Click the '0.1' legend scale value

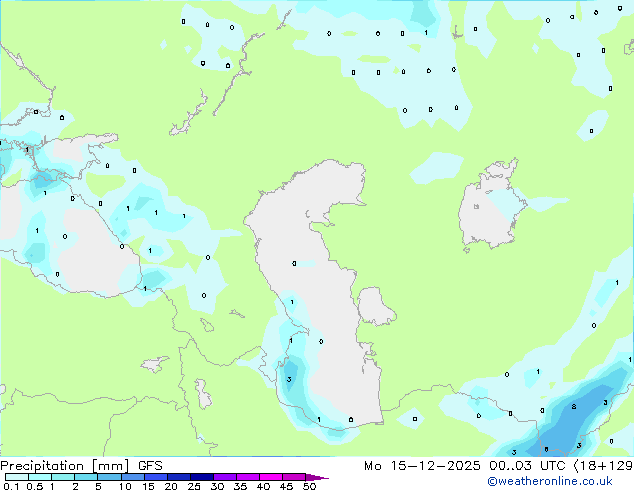tap(11, 486)
